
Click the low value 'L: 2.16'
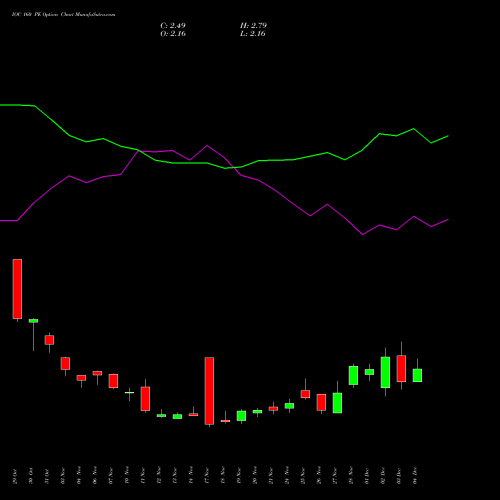253,34
